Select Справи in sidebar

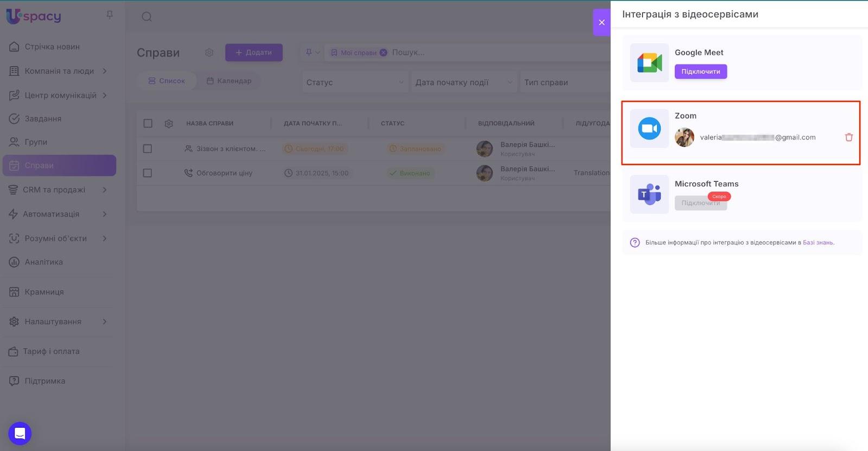point(59,166)
